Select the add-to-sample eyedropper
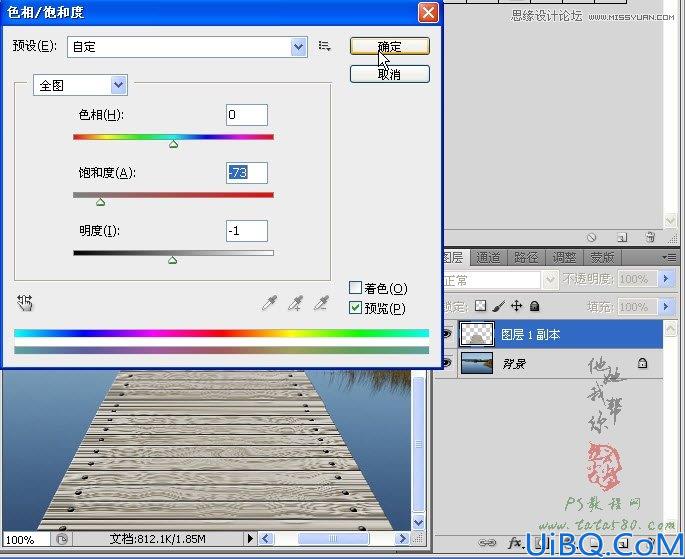Screen dimensions: 685x559 coord(295,303)
